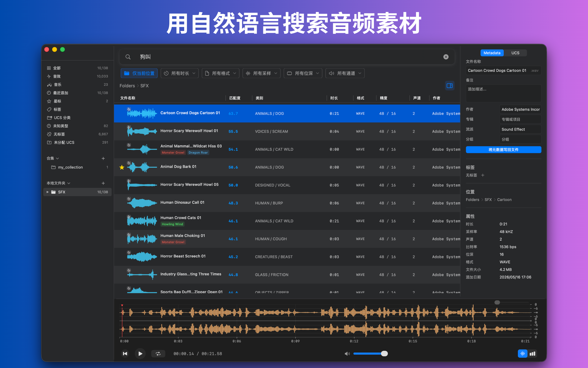
Task: Click the waveform thumbnail of Horror Scary Werewolf Howl 01
Action: [x=142, y=131]
